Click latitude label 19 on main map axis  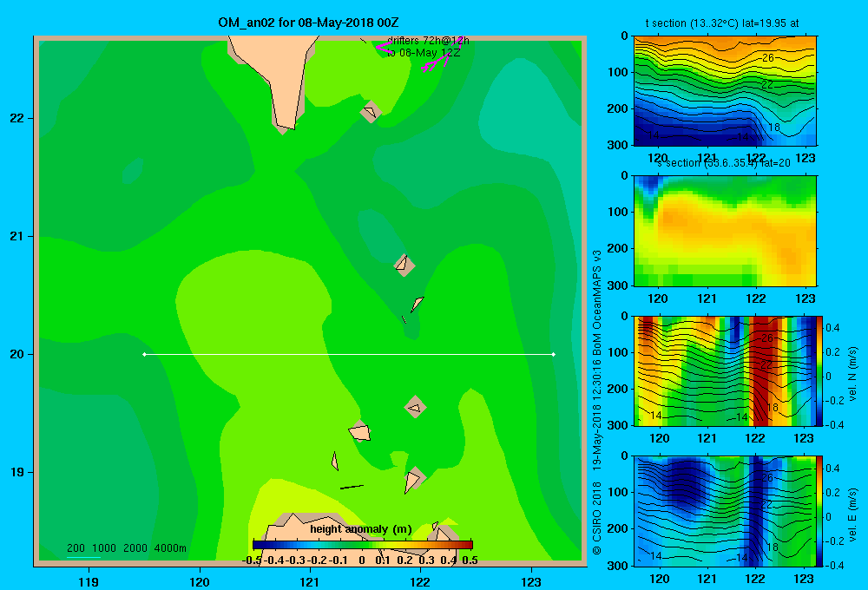16,472
